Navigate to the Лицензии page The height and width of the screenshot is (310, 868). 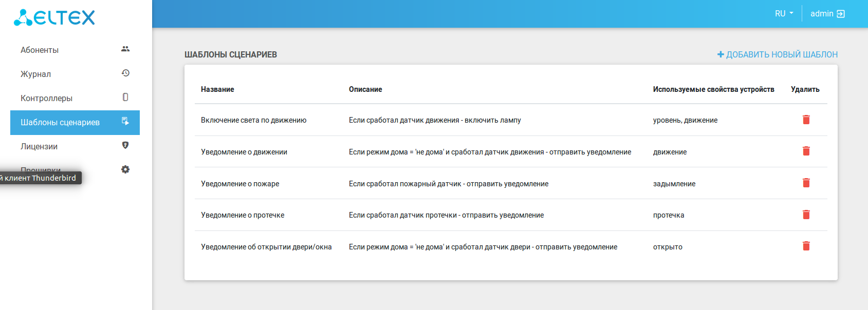point(39,146)
